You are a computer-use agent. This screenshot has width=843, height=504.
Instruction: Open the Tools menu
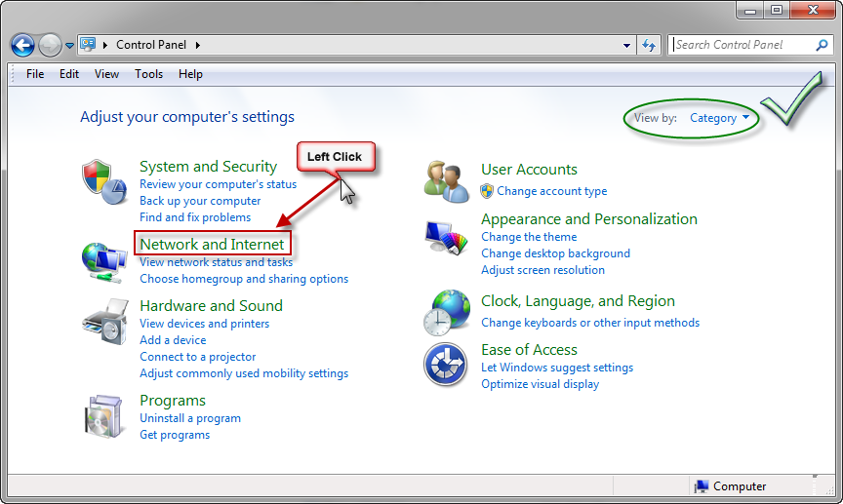(x=148, y=74)
